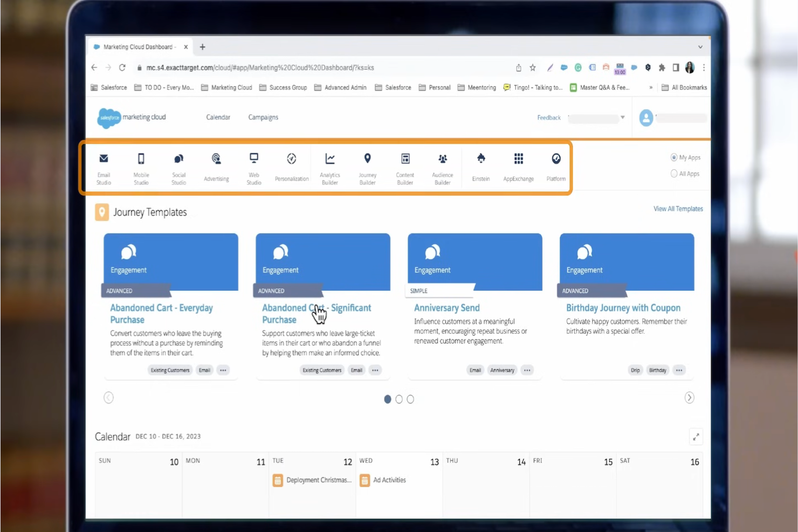Viewport: 798px width, 532px height.
Task: Click the browser address bar
Action: click(324, 67)
